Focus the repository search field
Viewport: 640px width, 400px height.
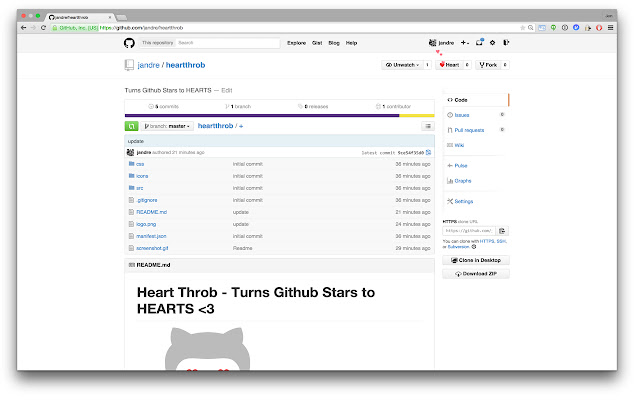click(228, 43)
